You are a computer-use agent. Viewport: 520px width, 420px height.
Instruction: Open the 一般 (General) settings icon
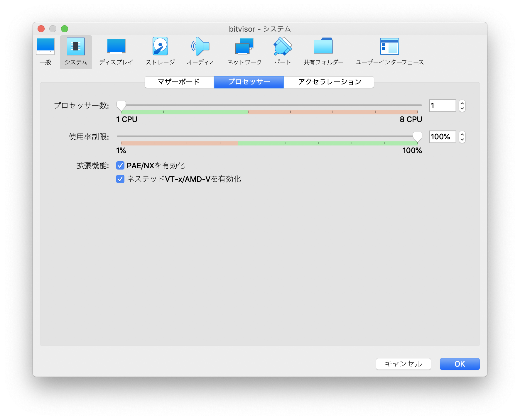pyautogui.click(x=45, y=47)
